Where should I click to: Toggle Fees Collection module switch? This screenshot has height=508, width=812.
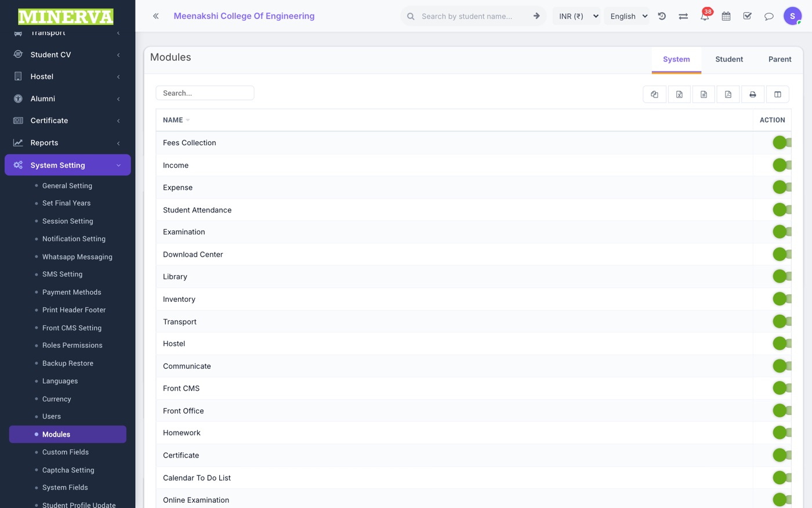782,143
